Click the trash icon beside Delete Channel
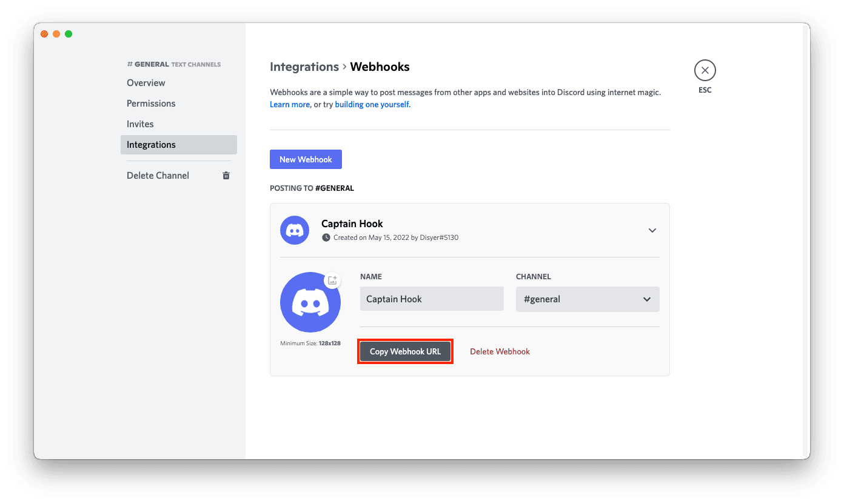Image resolution: width=844 pixels, height=504 pixels. coord(226,175)
